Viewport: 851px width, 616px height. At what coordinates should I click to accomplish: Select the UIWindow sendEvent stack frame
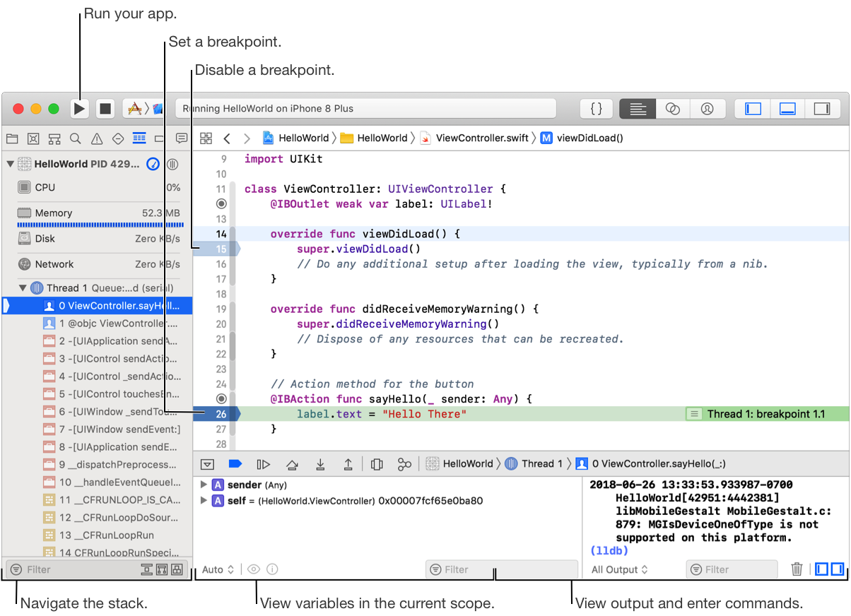pyautogui.click(x=119, y=430)
